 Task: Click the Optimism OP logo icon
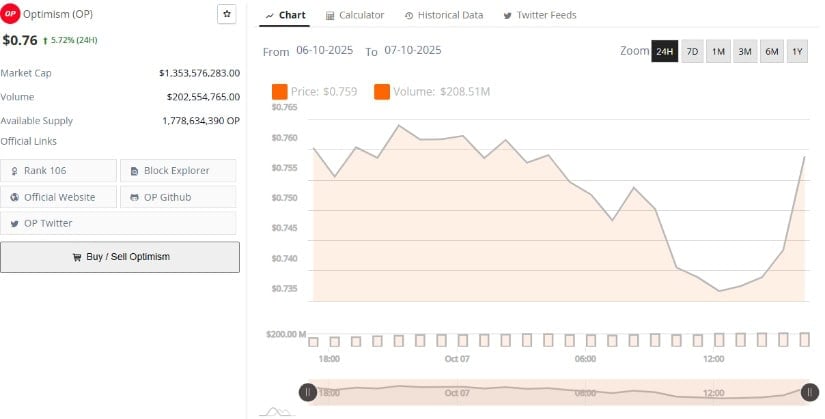pos(10,15)
